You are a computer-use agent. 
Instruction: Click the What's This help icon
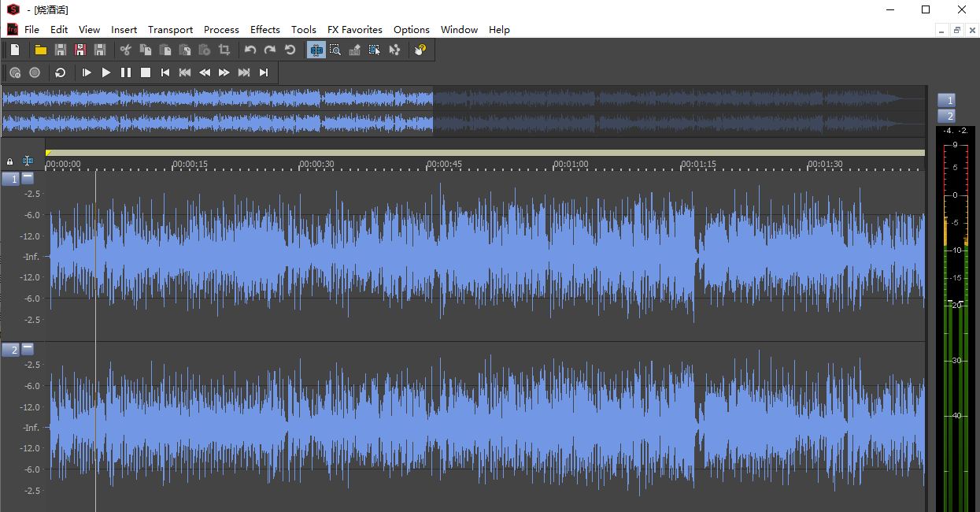tap(420, 50)
